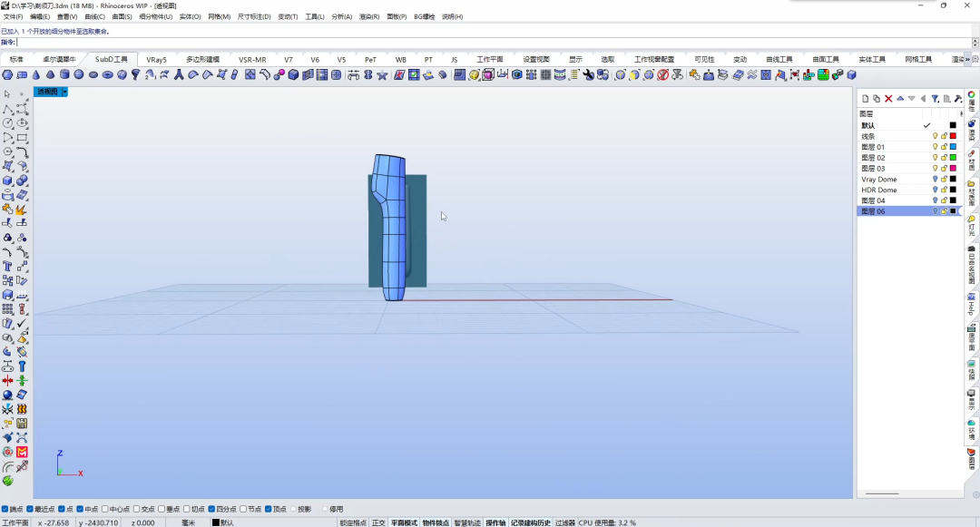Image resolution: width=980 pixels, height=527 pixels.
Task: Click the red prohibited-circle toolbar icon
Action: coord(662,75)
